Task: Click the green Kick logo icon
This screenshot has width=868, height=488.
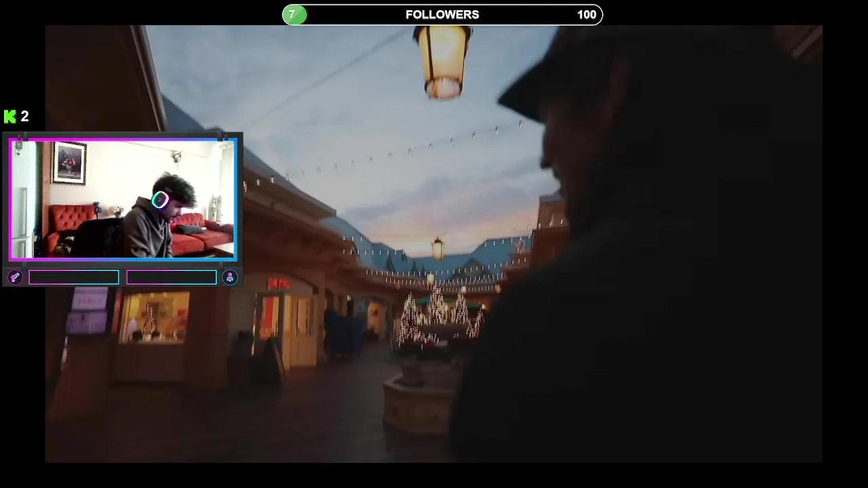Action: (x=9, y=117)
